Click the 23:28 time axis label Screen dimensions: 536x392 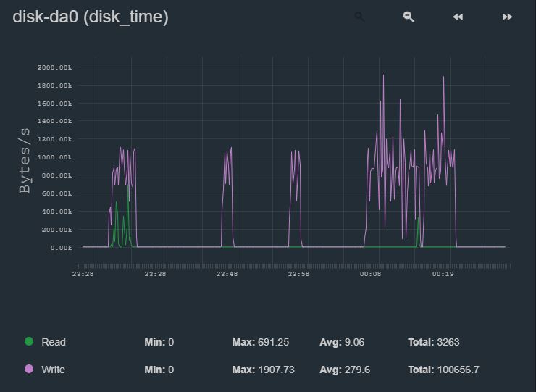click(x=83, y=275)
